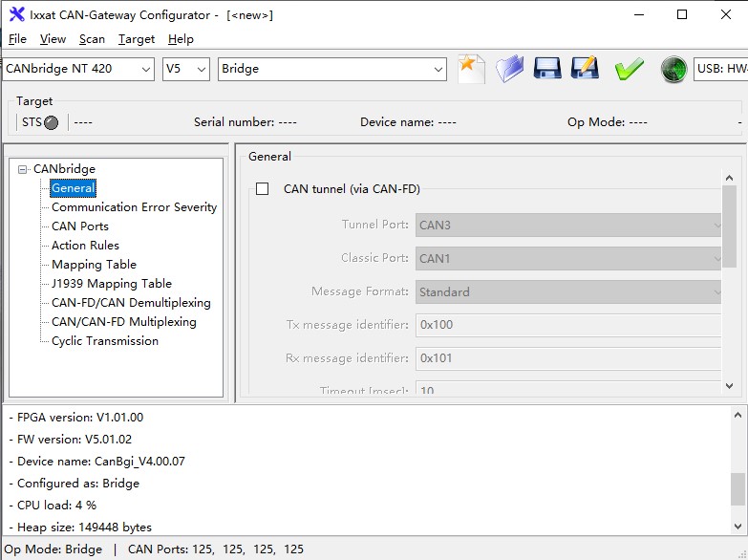This screenshot has height=560, width=748.
Task: Open the V5 version dropdown
Action: click(x=186, y=69)
